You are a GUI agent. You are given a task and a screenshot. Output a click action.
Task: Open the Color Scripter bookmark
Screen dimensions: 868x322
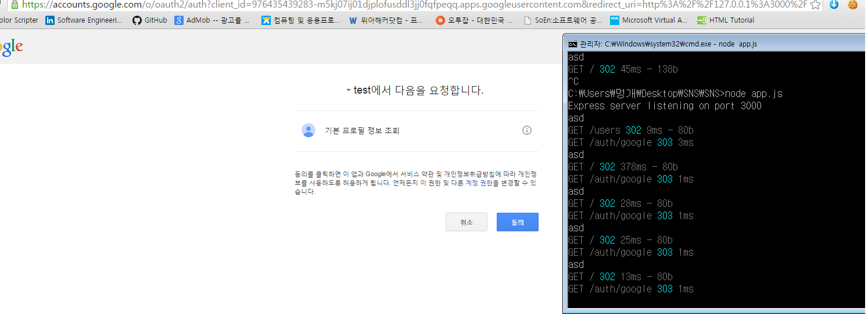(x=19, y=20)
